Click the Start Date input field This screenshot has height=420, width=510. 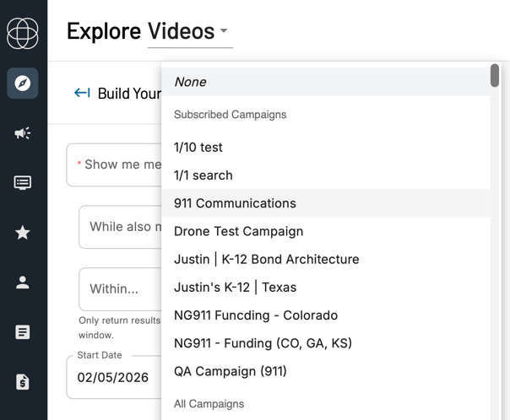114,378
